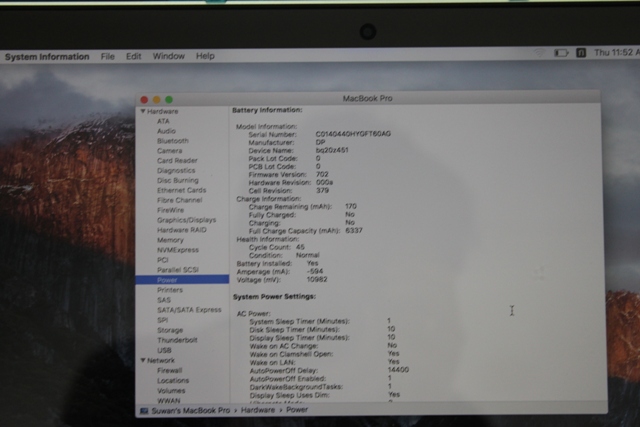The height and width of the screenshot is (427, 640).
Task: Select Thunderbolt in the sidebar
Action: 177,340
